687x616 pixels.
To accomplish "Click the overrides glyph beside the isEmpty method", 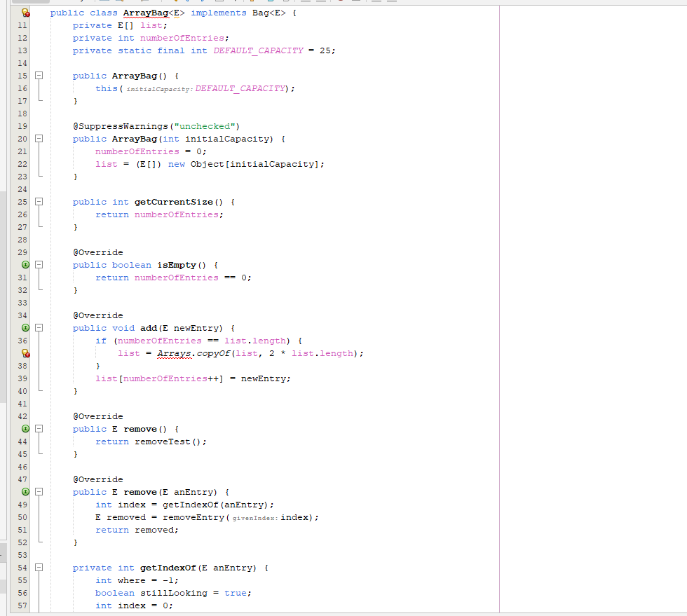I will coord(25,265).
